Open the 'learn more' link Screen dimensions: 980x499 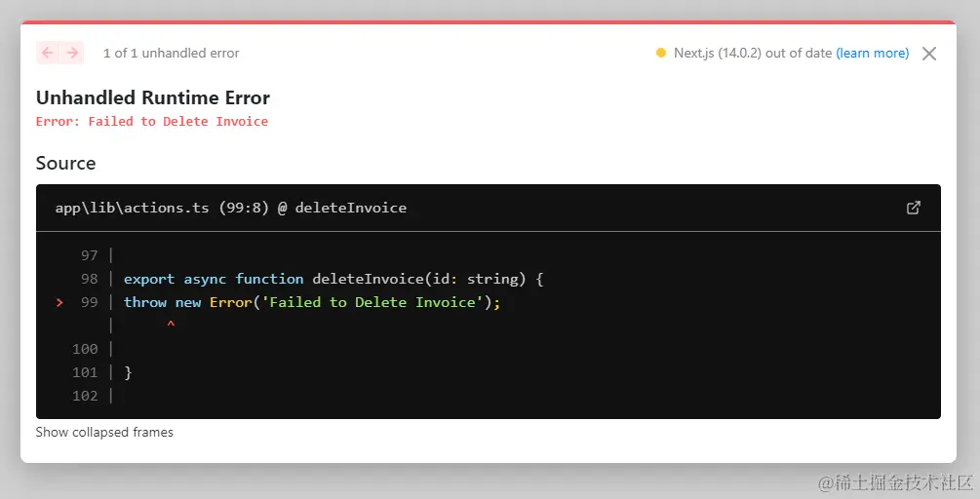[872, 54]
